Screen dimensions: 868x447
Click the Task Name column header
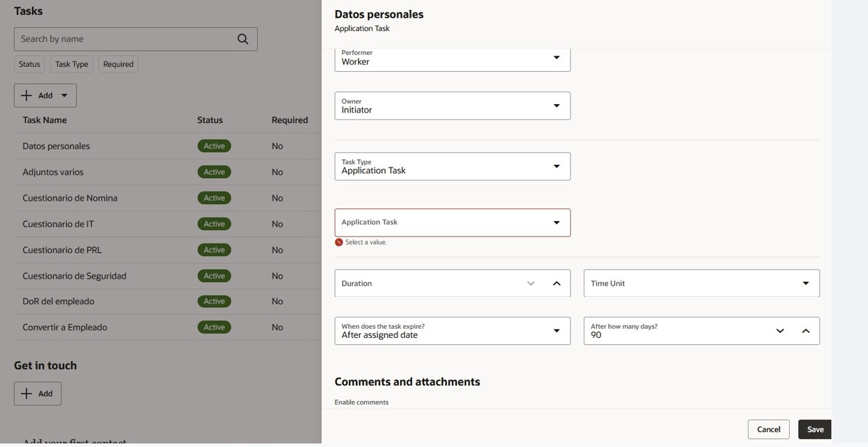(x=44, y=120)
